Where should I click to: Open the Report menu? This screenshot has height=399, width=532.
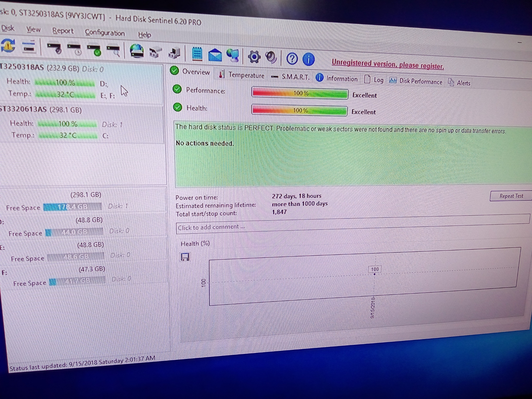pyautogui.click(x=63, y=31)
